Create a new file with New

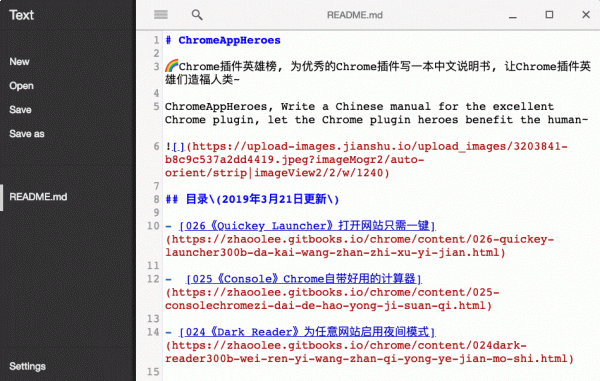[x=20, y=62]
